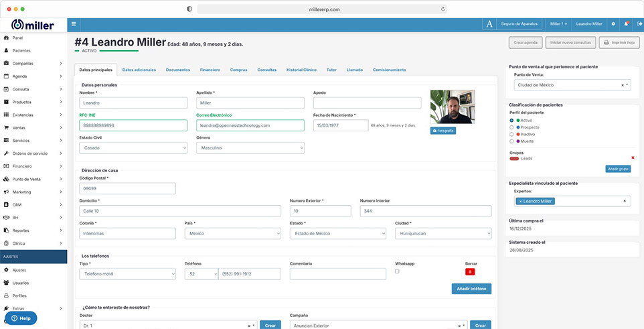Image resolution: width=644 pixels, height=329 pixels.
Task: Open the Estado dropdown
Action: [x=337, y=234]
